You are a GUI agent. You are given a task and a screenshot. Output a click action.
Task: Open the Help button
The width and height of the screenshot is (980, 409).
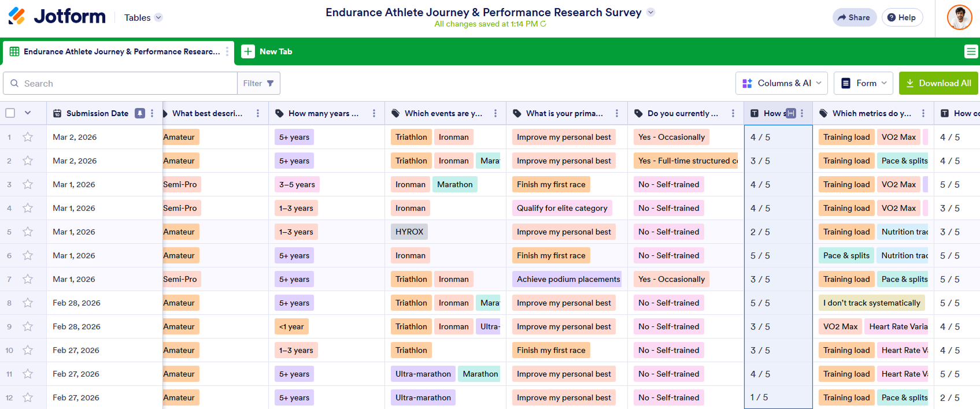pos(902,17)
